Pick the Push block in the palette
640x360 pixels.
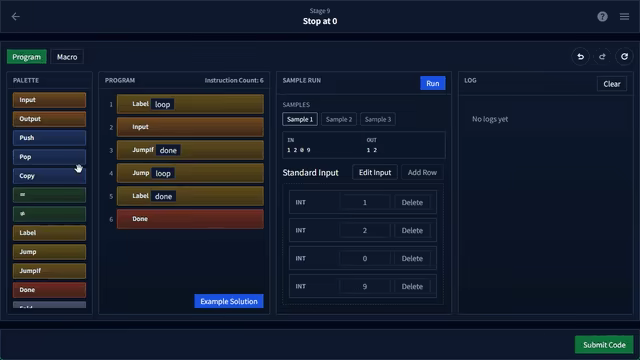click(x=49, y=138)
